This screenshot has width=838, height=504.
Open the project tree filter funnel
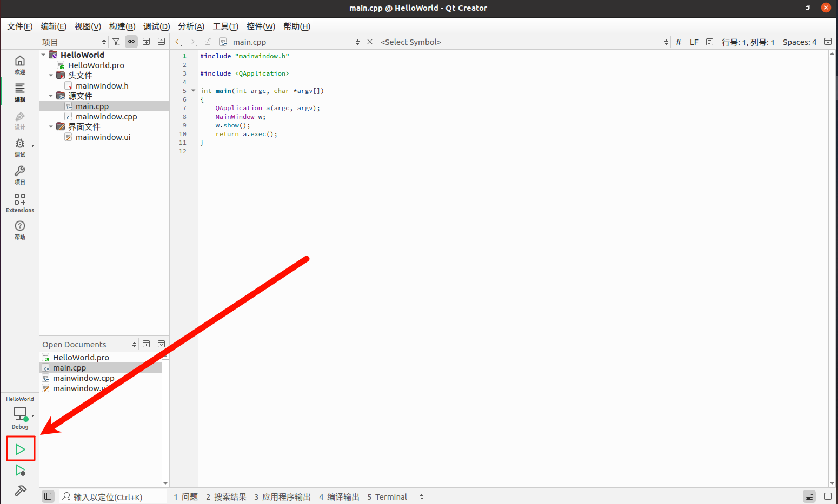coord(116,42)
